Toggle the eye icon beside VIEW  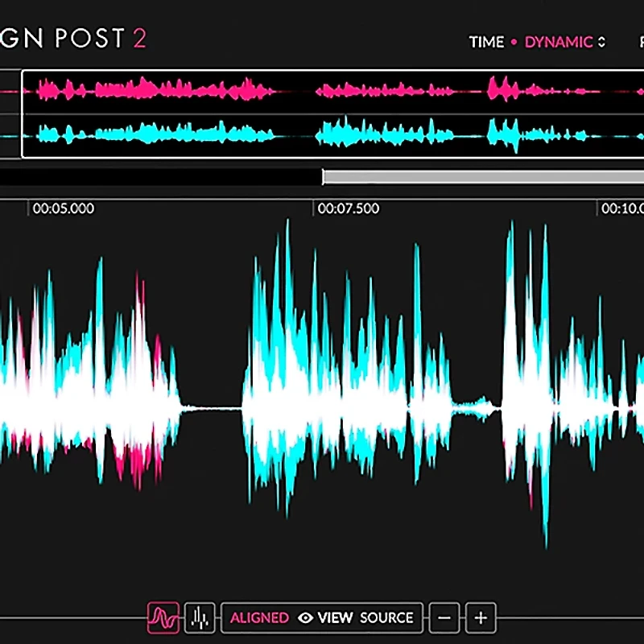305,618
